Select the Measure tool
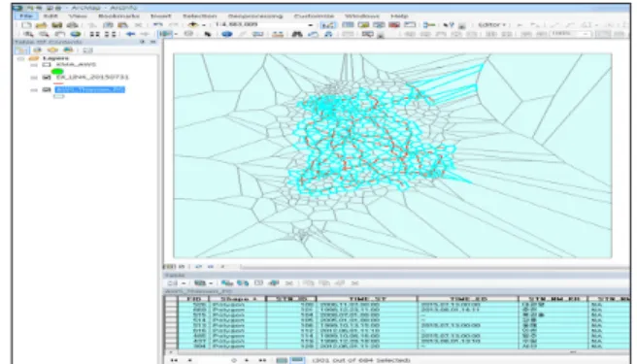The image size is (637, 364). [x=278, y=34]
